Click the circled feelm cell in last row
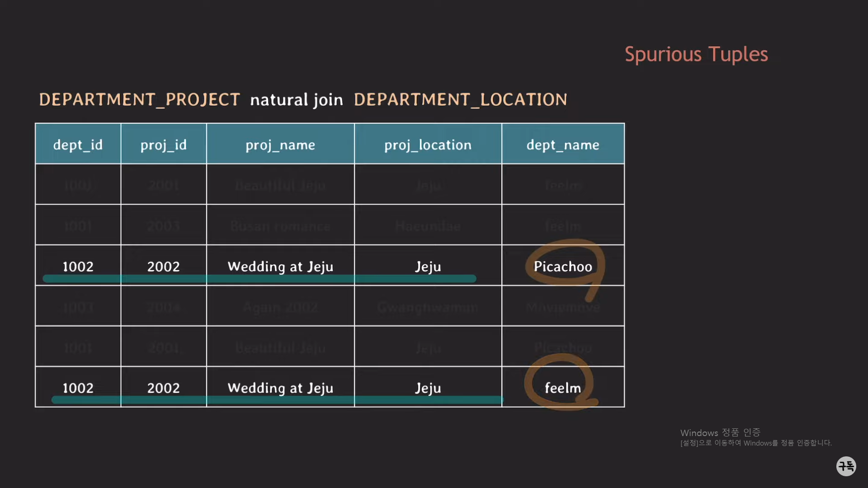 tap(562, 388)
